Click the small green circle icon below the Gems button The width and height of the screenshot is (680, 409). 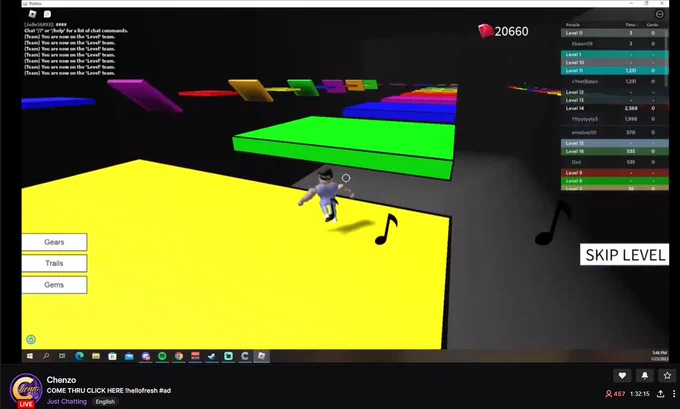click(31, 340)
